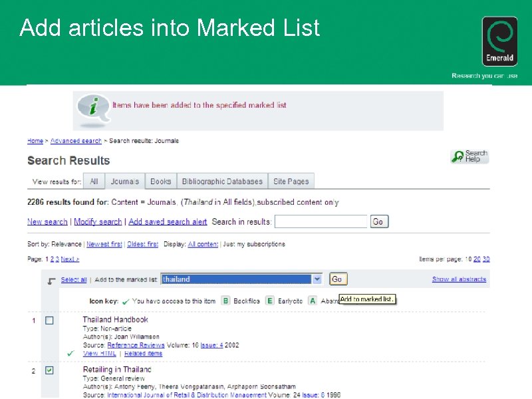The image size is (532, 399).
Task: Switch to the Books tab
Action: pyautogui.click(x=160, y=181)
